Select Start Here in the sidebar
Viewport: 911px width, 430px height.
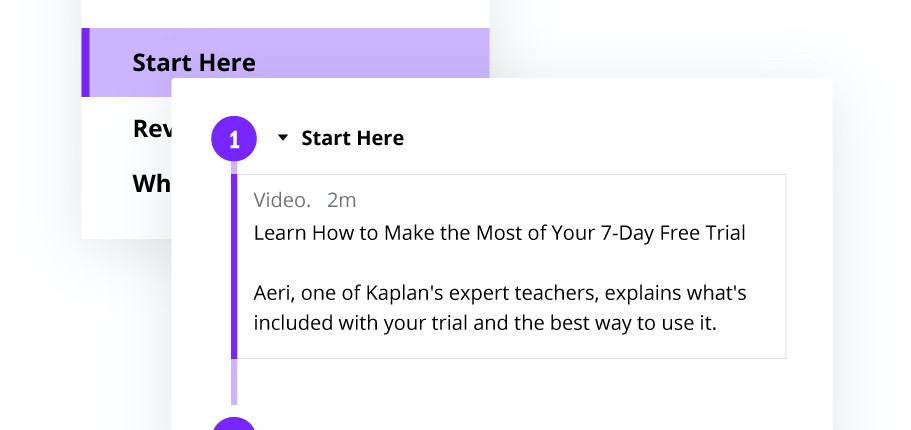tap(194, 62)
